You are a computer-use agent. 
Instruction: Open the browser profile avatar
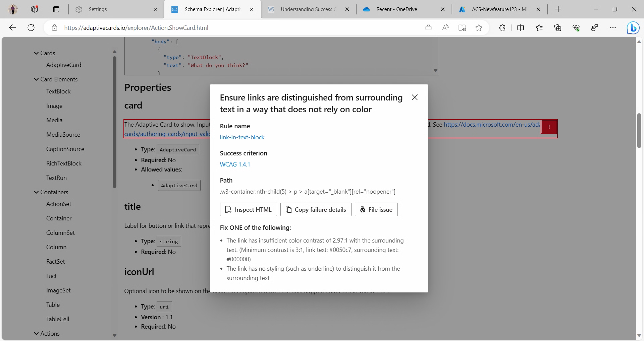(12, 9)
